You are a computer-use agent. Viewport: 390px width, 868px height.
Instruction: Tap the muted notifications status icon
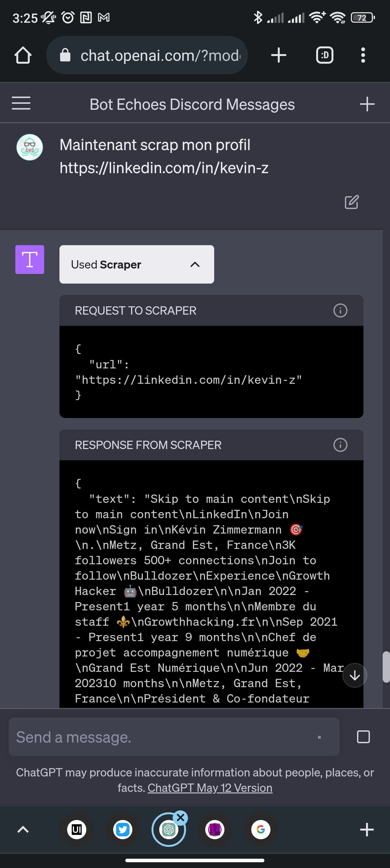point(49,17)
